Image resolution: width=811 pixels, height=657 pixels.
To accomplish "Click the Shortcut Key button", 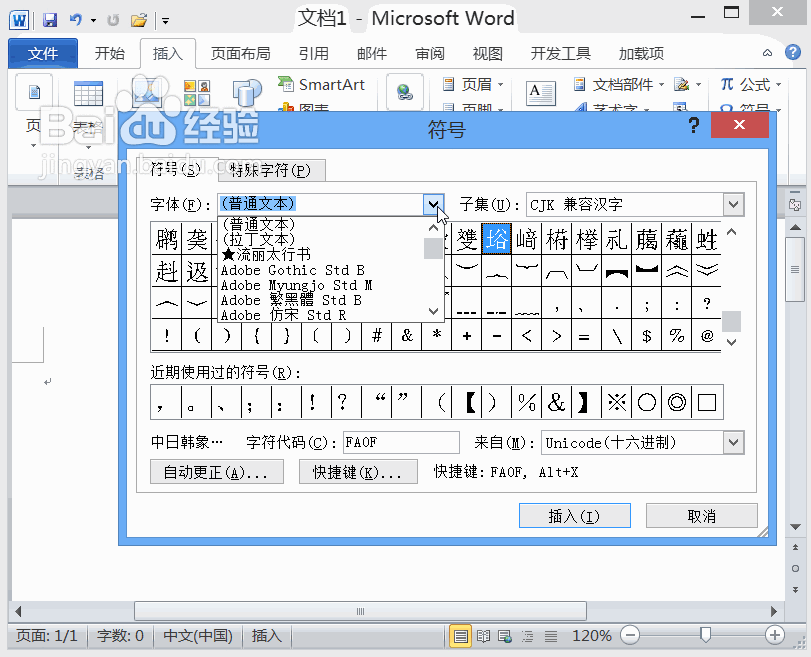I will (358, 472).
